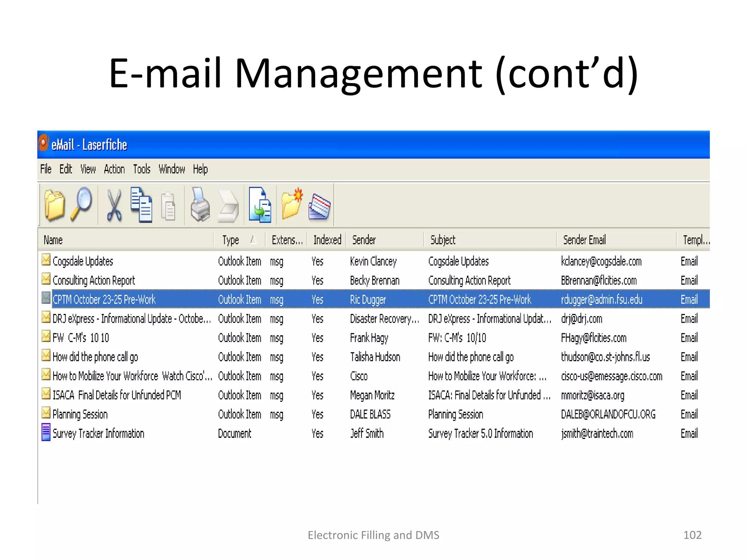Select the Cogsdale Updates name
Image resolution: width=747 pixels, height=560 pixels.
[x=83, y=261]
